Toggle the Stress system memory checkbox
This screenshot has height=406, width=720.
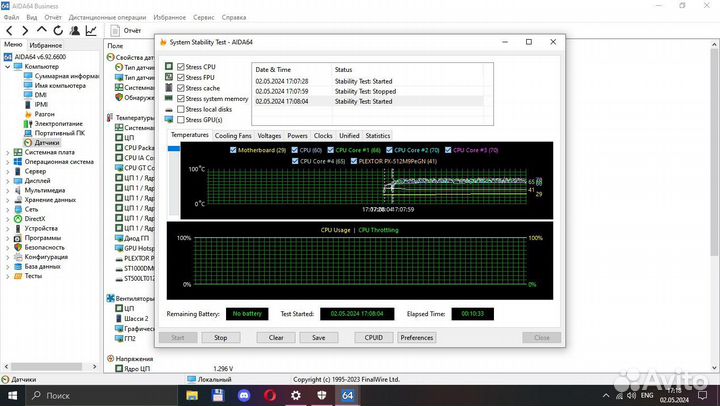(181, 98)
